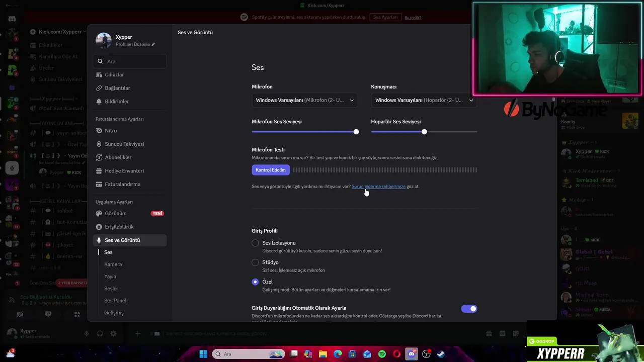This screenshot has height=362, width=644.
Task: Open Mikrofon device dropdown
Action: (x=304, y=100)
